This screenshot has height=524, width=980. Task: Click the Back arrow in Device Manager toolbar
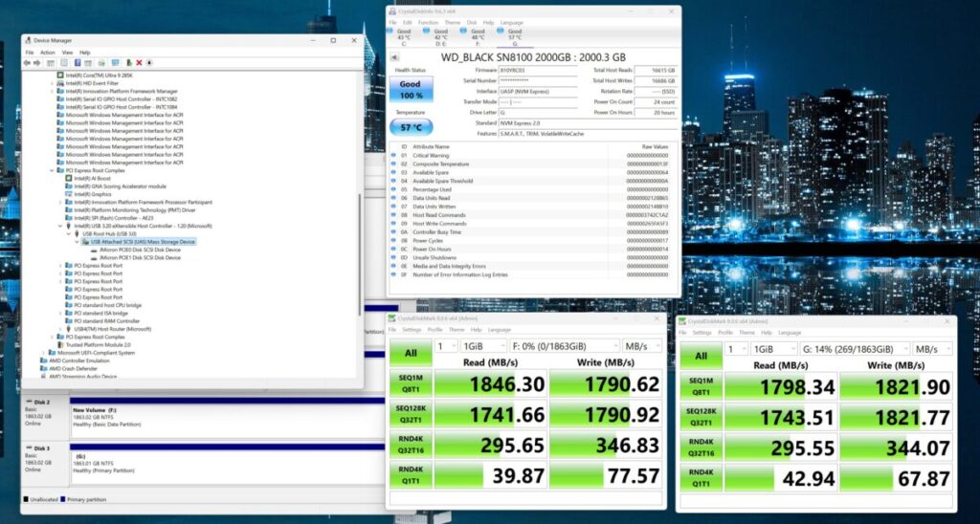pos(26,62)
